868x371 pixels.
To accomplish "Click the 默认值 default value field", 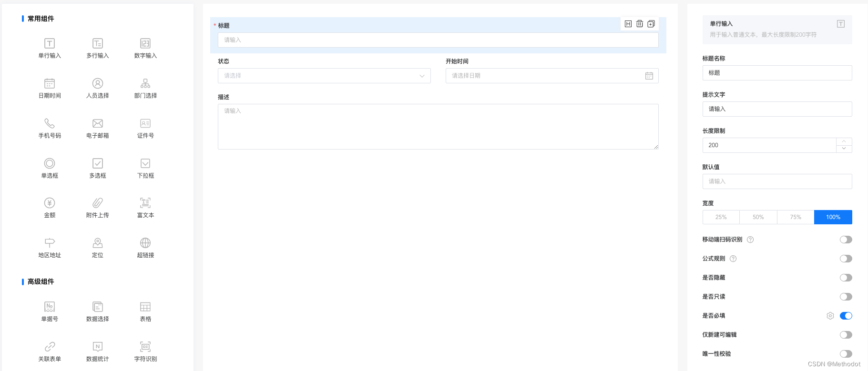I will click(x=777, y=181).
